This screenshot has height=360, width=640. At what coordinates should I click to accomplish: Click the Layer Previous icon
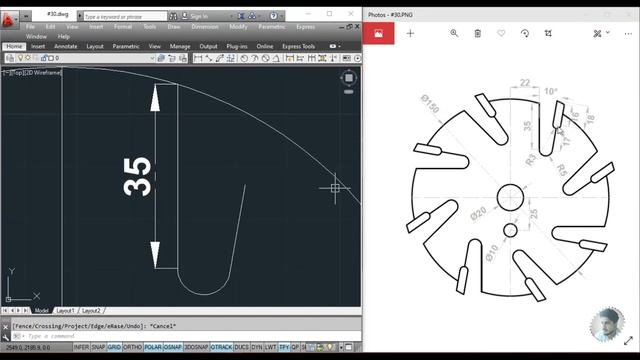pos(172,58)
